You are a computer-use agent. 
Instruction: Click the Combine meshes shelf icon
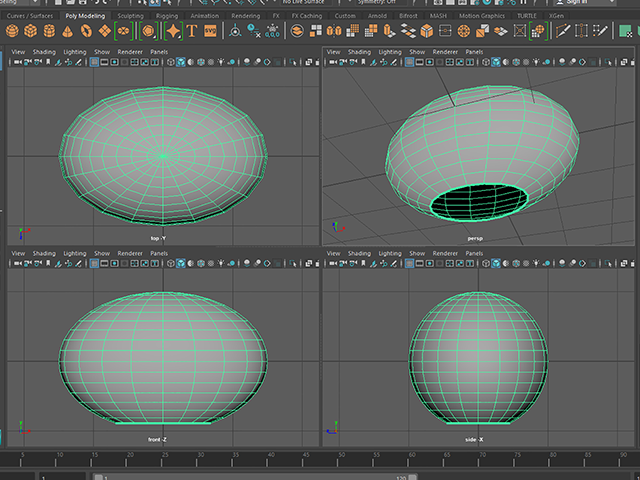point(297,31)
